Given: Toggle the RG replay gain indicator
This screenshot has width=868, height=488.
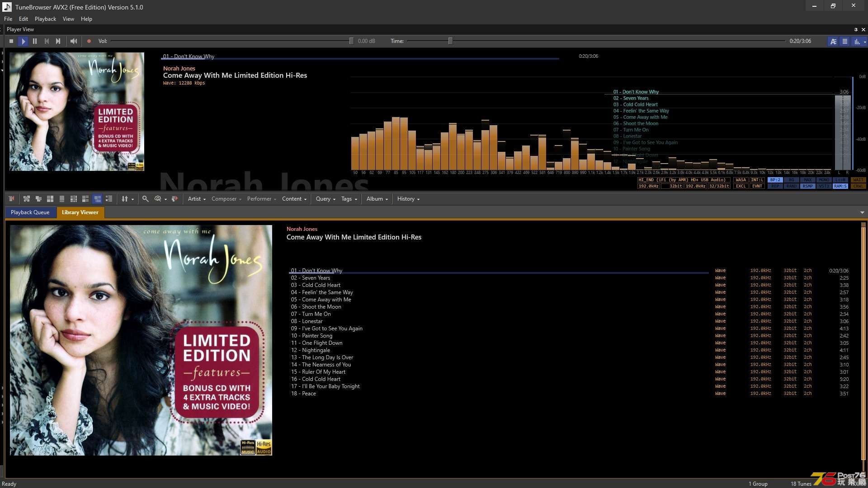Looking at the screenshot, I should point(792,180).
